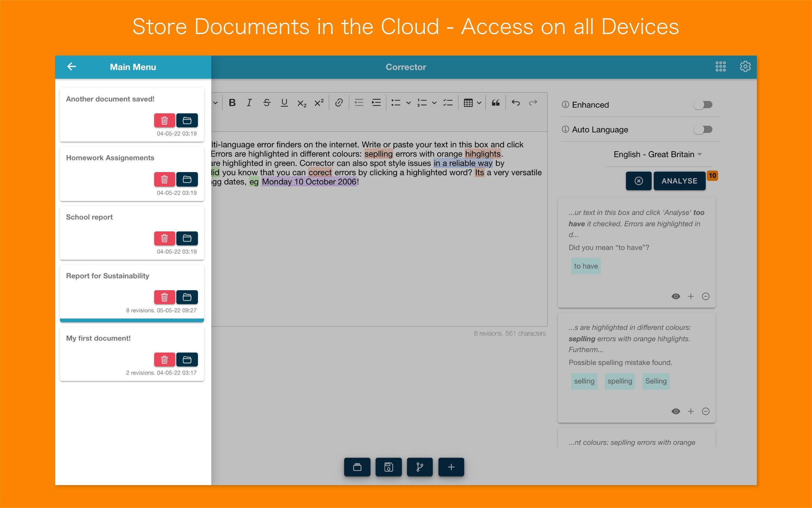Screen dimensions: 812x508
Task: Apply Underline formatting
Action: tap(284, 103)
